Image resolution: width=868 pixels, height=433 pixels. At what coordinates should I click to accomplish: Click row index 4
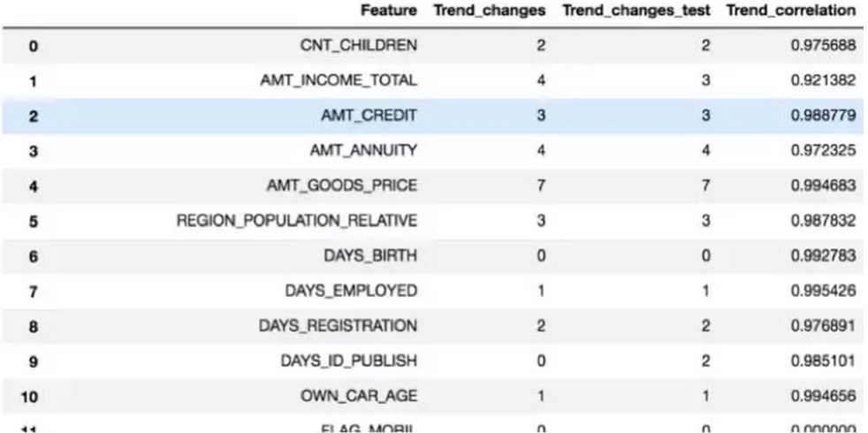pos(34,186)
